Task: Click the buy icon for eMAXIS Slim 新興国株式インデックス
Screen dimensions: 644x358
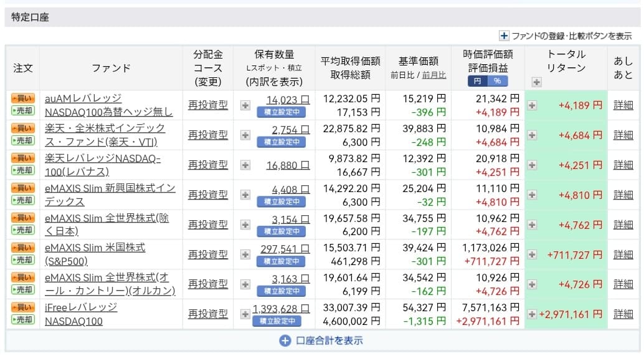Action: point(23,188)
